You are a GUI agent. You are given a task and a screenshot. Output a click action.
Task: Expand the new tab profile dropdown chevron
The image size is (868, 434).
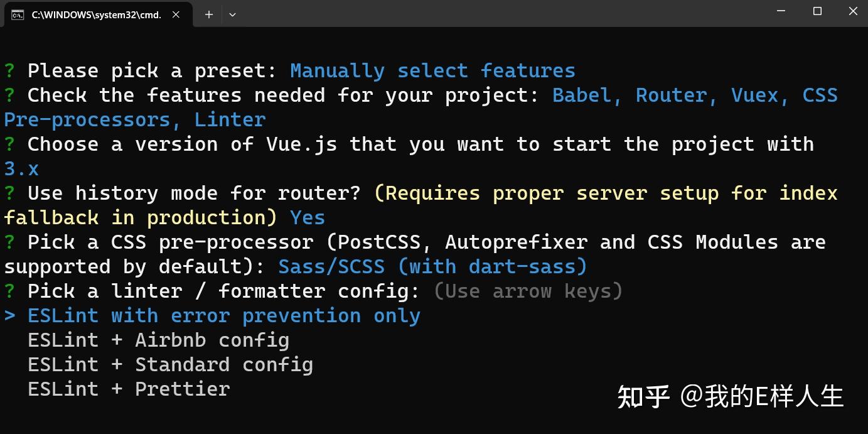pyautogui.click(x=232, y=14)
